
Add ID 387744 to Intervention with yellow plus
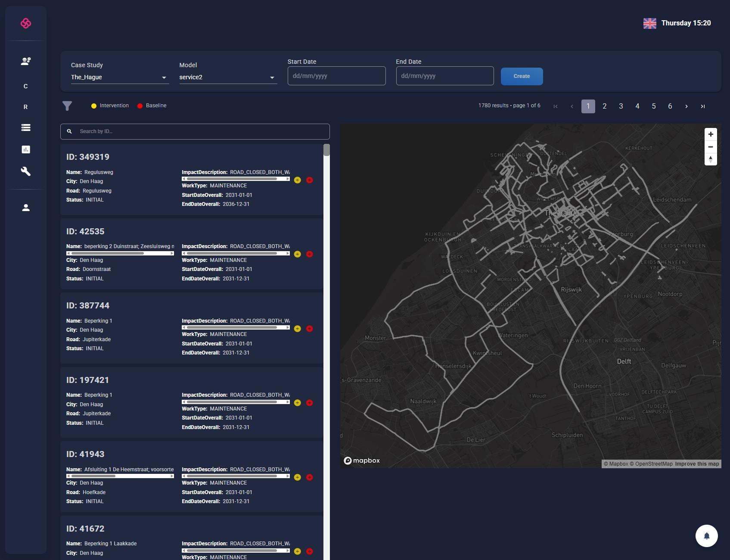tap(297, 329)
